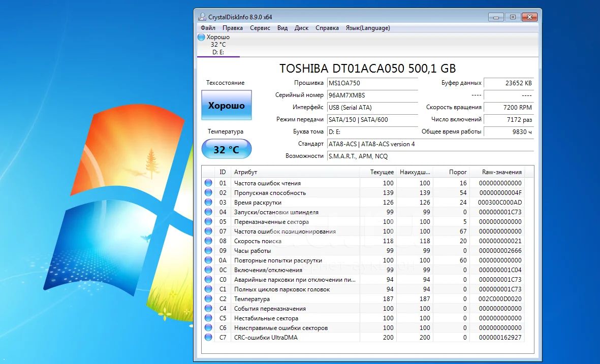The image size is (600, 364).
Task: Open the Файл menu
Action: point(208,28)
